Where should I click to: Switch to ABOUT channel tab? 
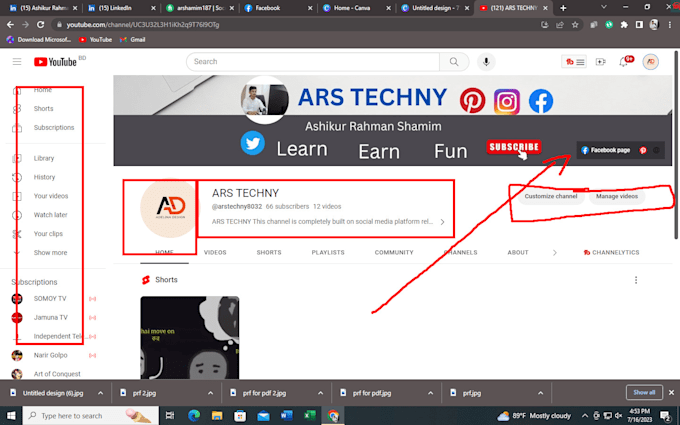pyautogui.click(x=518, y=252)
